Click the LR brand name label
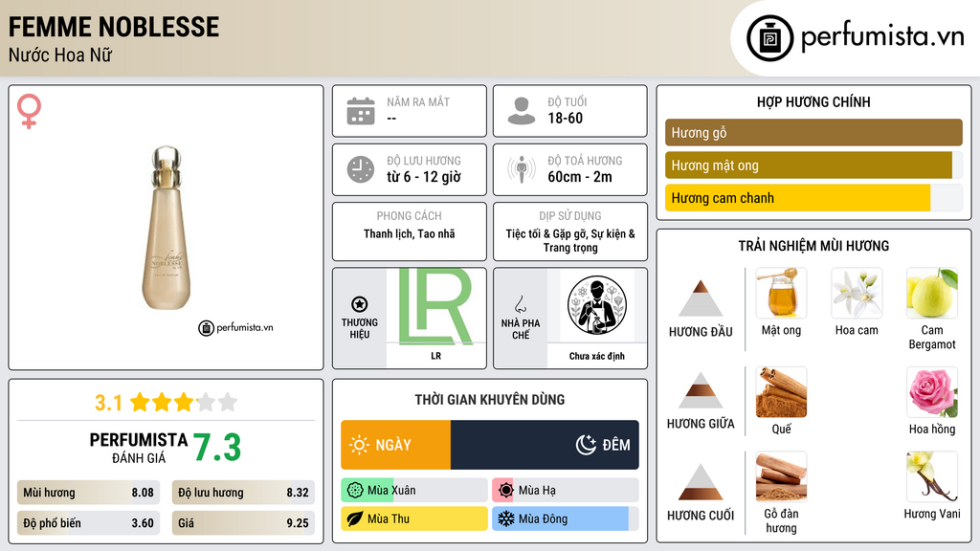The height and width of the screenshot is (551, 980). click(435, 356)
